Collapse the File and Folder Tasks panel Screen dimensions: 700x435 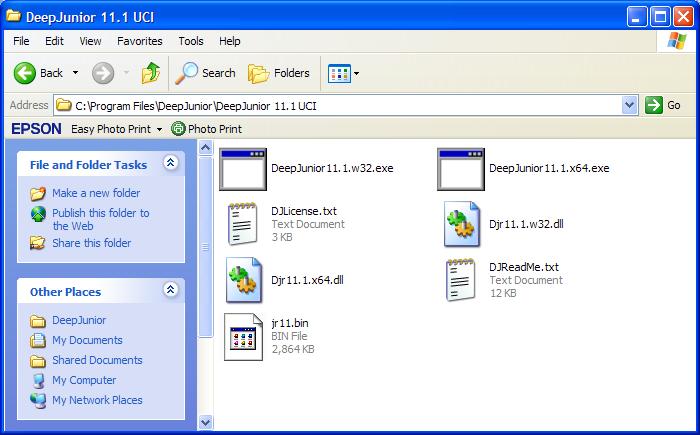tap(170, 164)
